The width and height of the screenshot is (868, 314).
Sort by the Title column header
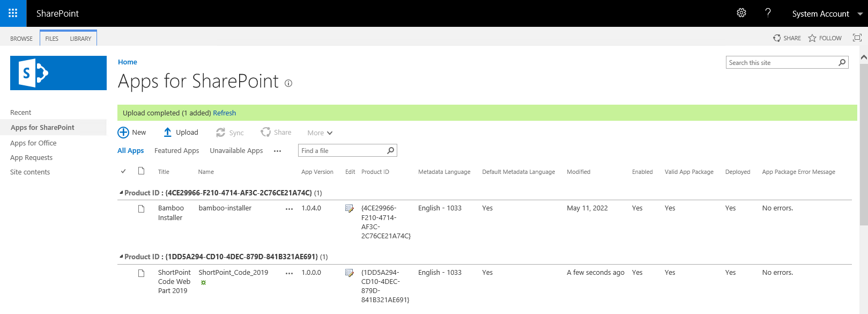tap(164, 172)
